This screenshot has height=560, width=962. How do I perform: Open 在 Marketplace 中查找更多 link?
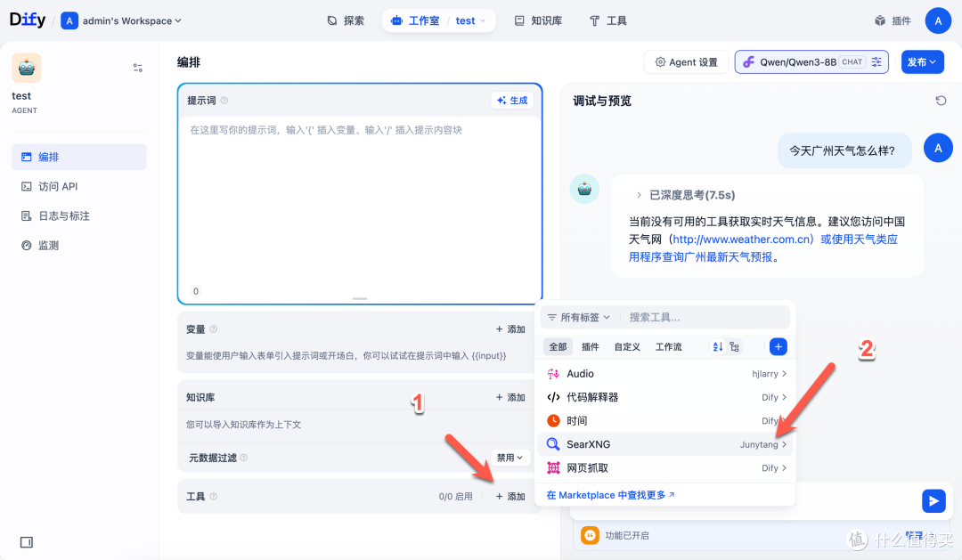[x=610, y=495]
